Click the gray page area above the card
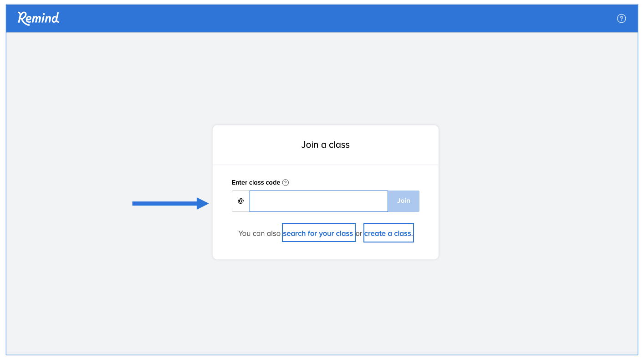644x361 pixels. tap(325, 77)
